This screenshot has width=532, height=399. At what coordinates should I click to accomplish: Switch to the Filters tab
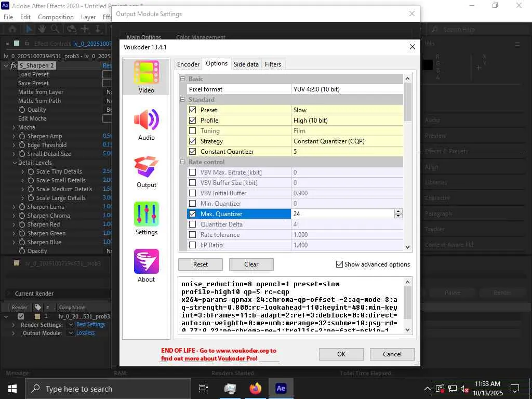(x=273, y=64)
